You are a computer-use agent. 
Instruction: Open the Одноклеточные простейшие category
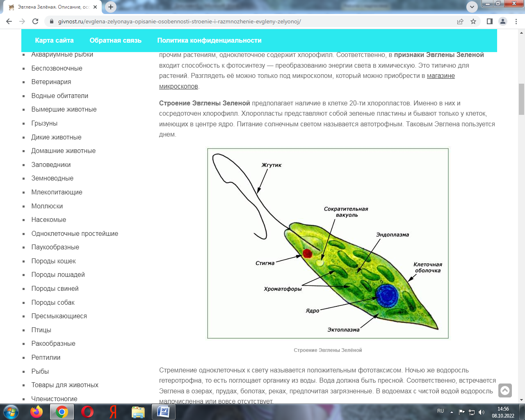point(75,233)
